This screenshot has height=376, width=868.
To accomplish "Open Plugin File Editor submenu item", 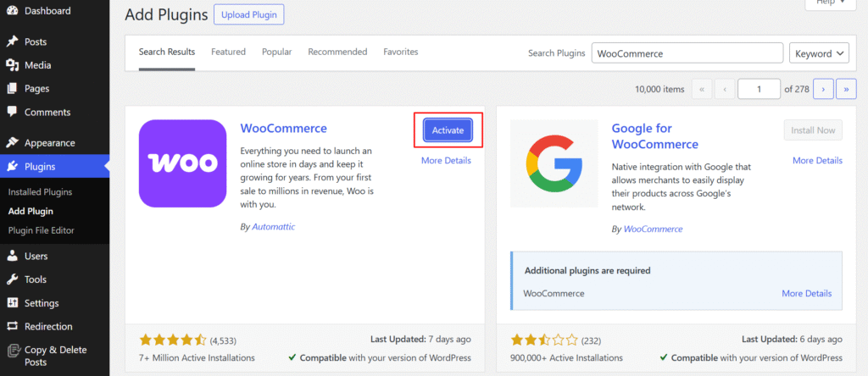I will coord(41,230).
